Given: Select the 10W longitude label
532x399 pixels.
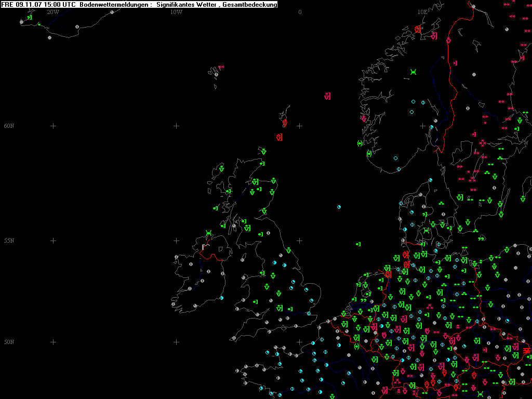Looking at the screenshot, I should pos(176,12).
